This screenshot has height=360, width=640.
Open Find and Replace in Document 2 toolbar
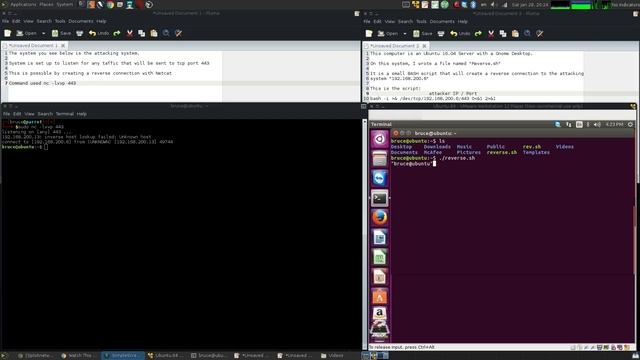tap(540, 33)
